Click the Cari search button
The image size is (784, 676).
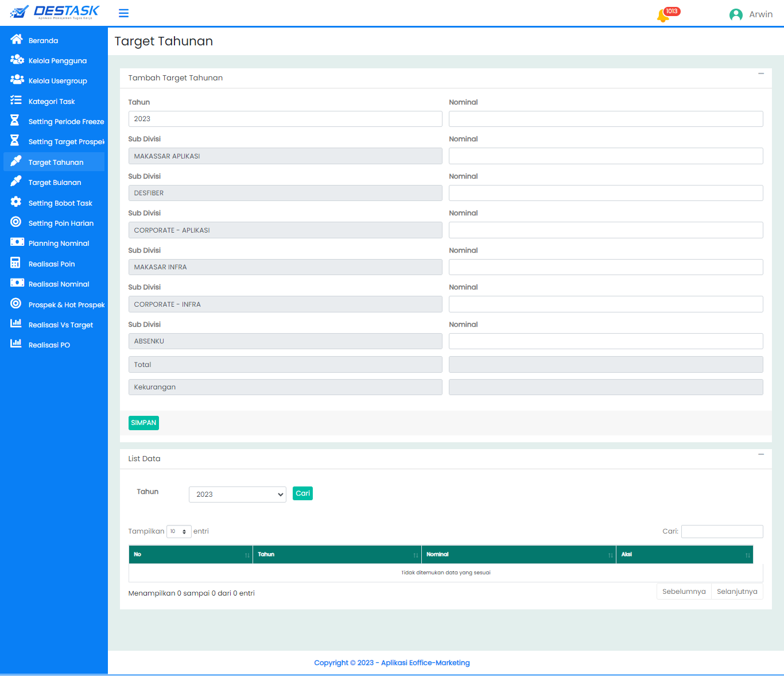(x=302, y=493)
